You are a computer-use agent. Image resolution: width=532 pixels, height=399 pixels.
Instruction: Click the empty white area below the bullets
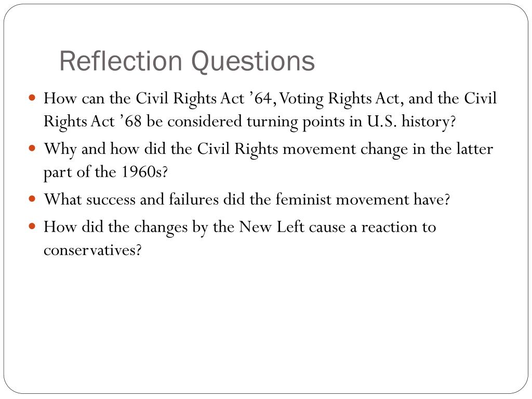click(266, 322)
